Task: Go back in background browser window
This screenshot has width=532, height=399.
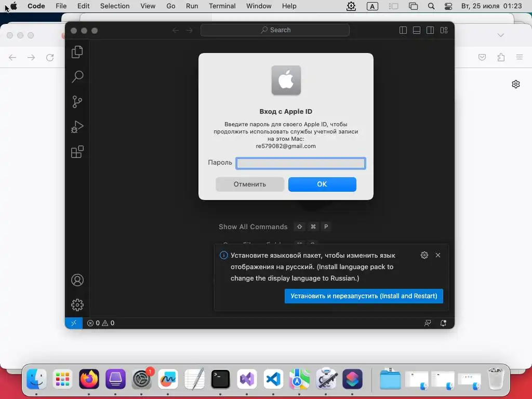Action: click(12, 57)
